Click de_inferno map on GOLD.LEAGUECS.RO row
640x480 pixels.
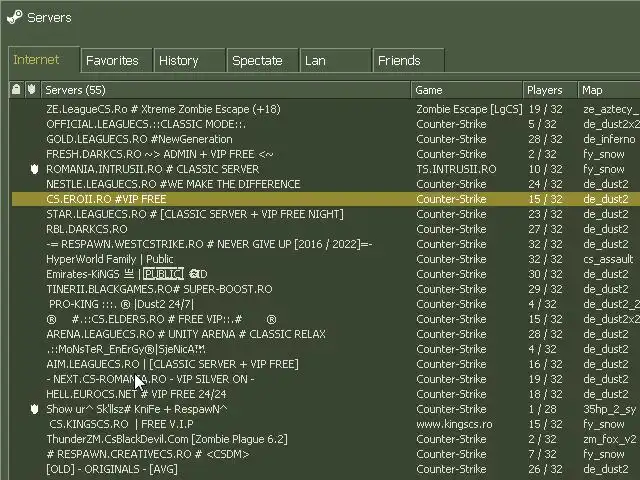pos(609,139)
